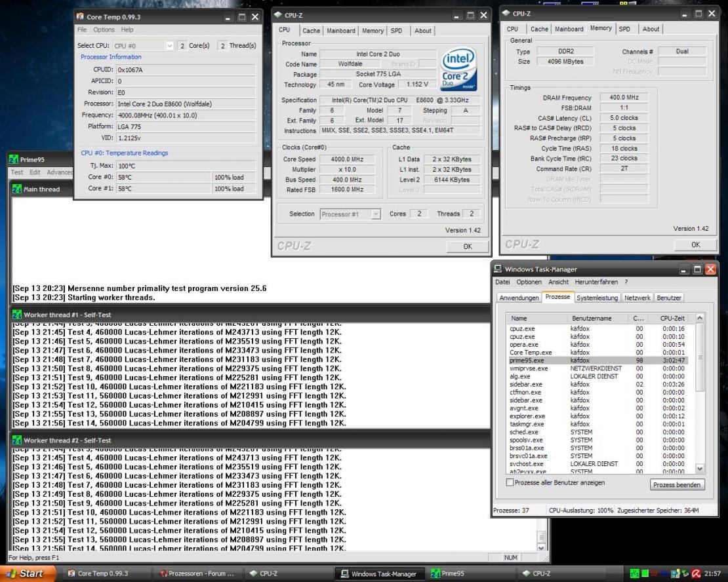Open the Herunterfahren menu in Task-Manager
The height and width of the screenshot is (582, 728).
[x=596, y=282]
